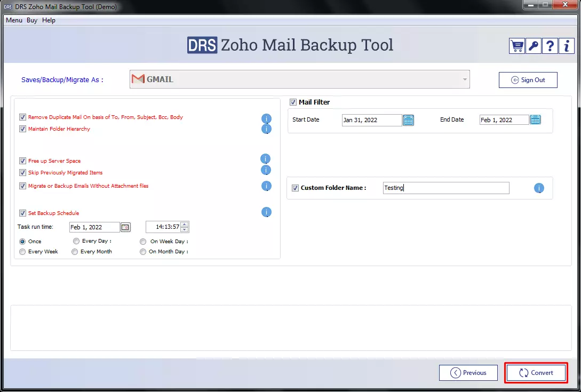Viewport: 581px width, 392px height.
Task: Open the Buy menu
Action: (x=32, y=20)
